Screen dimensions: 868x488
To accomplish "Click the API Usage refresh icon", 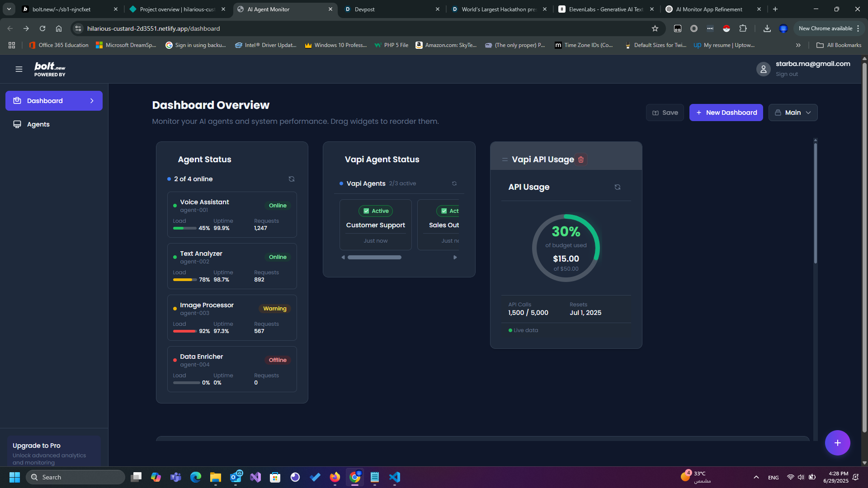I will [x=618, y=187].
